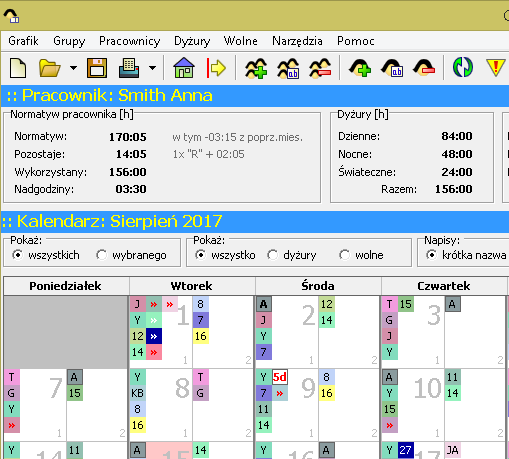The width and height of the screenshot is (509, 459).
Task: Click the Poniedziałek column header
Action: (66, 286)
